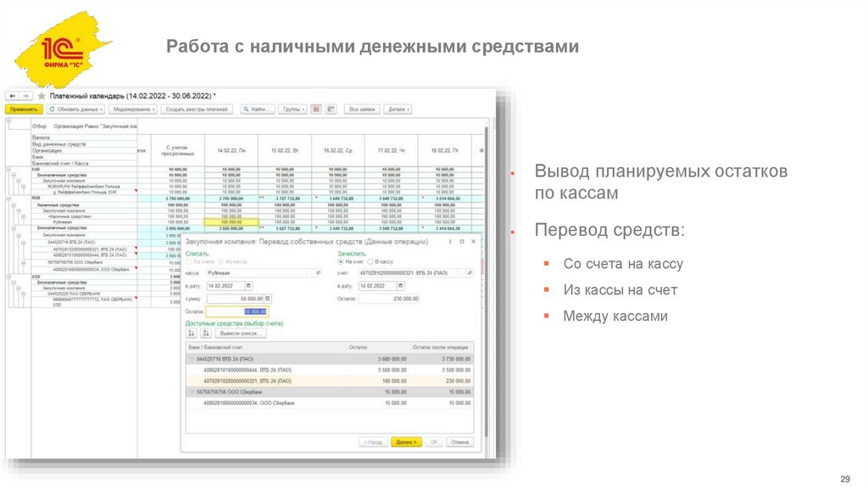Click the Отмена button

pyautogui.click(x=460, y=442)
